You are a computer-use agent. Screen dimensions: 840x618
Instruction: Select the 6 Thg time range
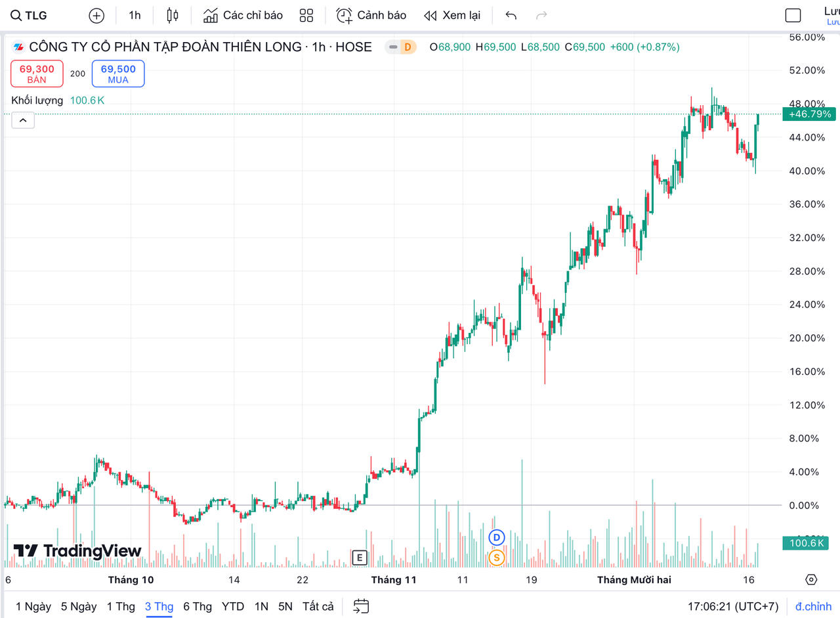click(198, 606)
